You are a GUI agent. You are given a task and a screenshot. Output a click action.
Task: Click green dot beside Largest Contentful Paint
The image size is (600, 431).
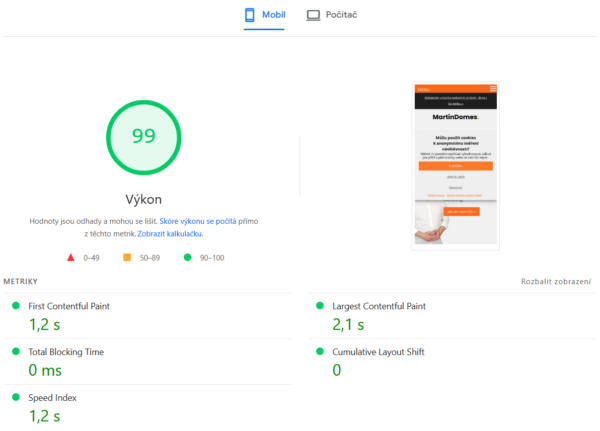320,305
